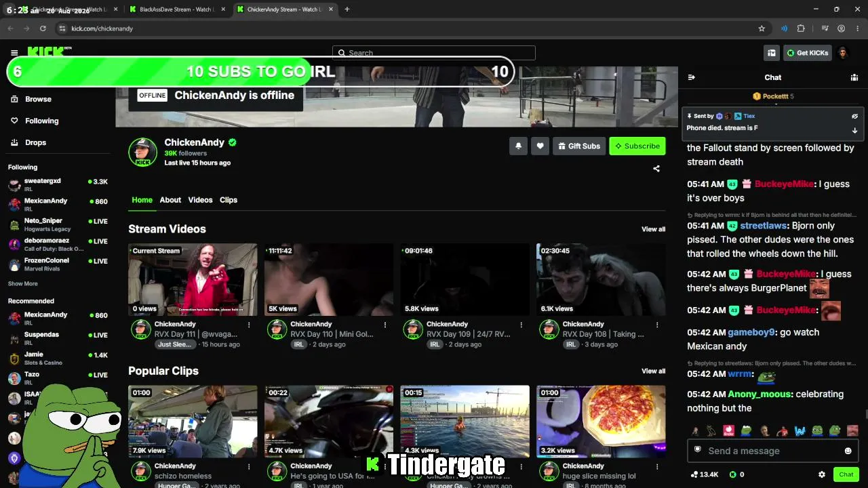Open options menu for RVX Day 111 video

(x=249, y=325)
